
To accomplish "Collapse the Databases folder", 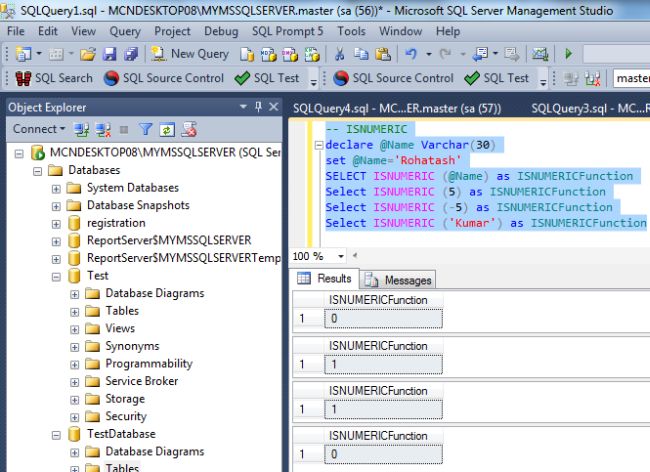I will (37, 171).
